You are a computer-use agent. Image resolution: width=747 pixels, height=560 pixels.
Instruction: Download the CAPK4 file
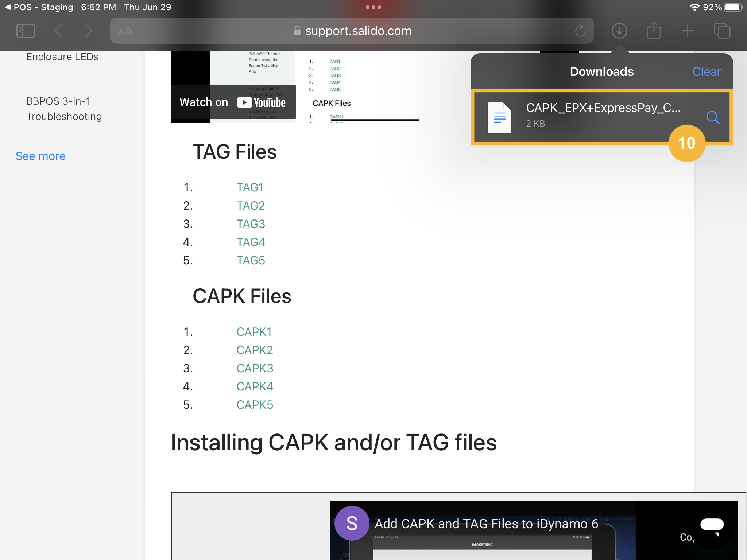(255, 386)
